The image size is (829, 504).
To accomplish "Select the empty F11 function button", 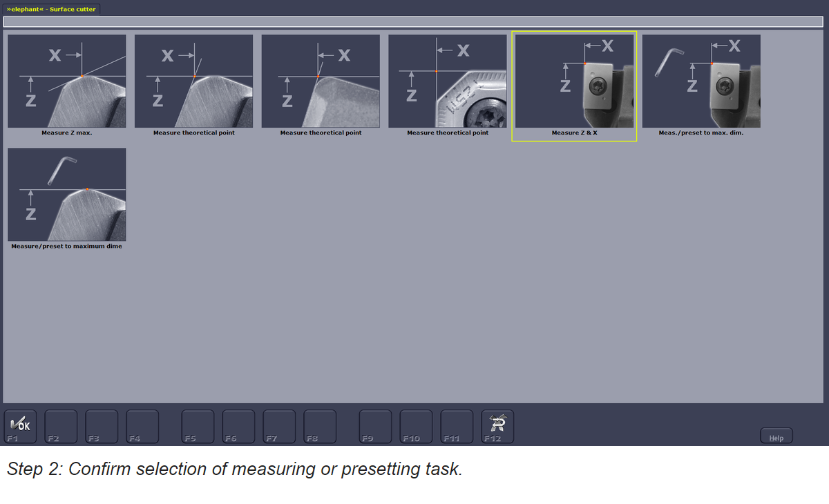I will click(x=457, y=425).
